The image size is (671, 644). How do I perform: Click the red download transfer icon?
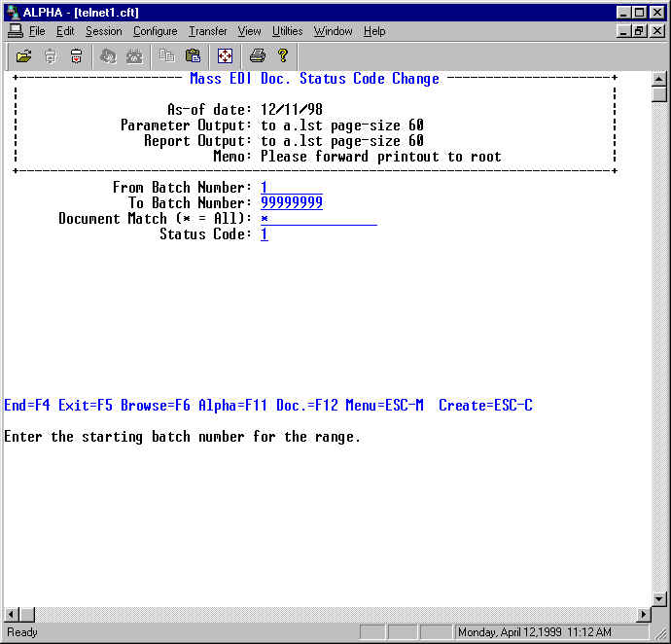click(x=76, y=55)
